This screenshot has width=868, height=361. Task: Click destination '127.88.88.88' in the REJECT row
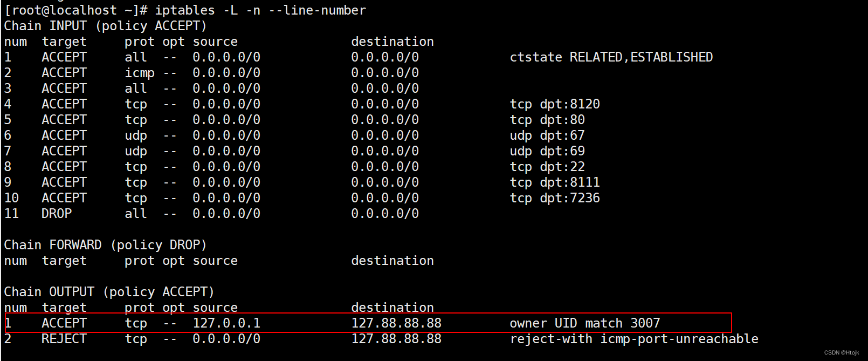coord(396,339)
